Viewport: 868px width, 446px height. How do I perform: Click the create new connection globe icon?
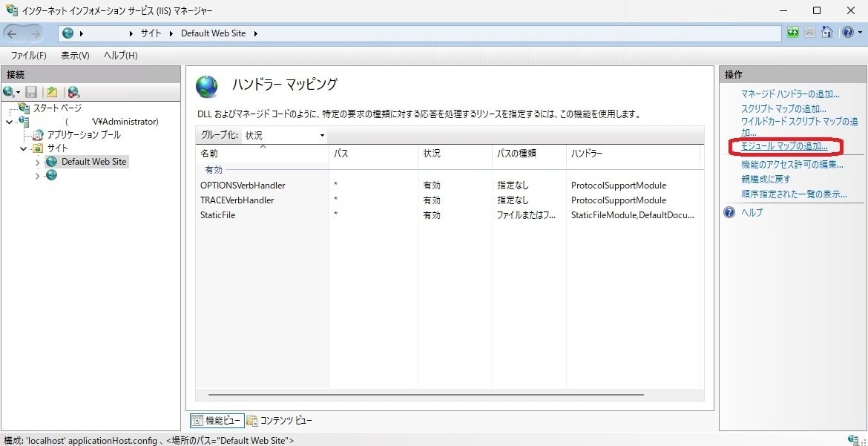point(7,91)
